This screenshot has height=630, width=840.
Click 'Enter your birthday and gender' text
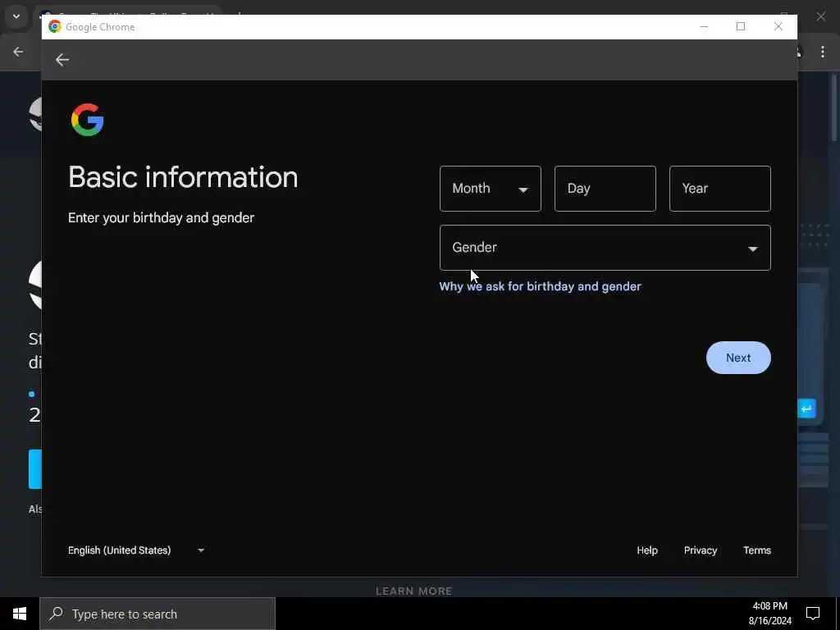pyautogui.click(x=161, y=218)
